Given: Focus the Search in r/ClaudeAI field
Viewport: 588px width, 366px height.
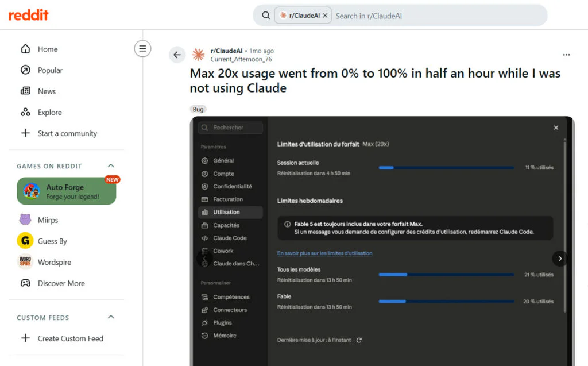Looking at the screenshot, I should (439, 16).
